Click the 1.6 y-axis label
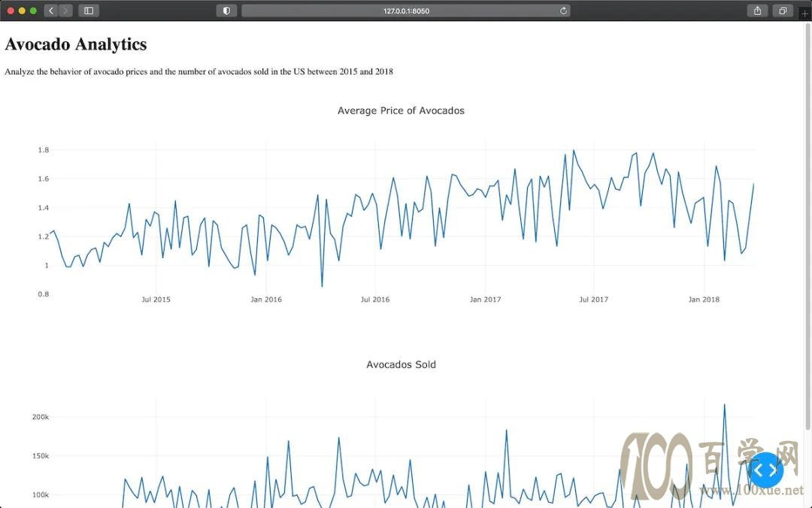The image size is (812, 508). (44, 179)
